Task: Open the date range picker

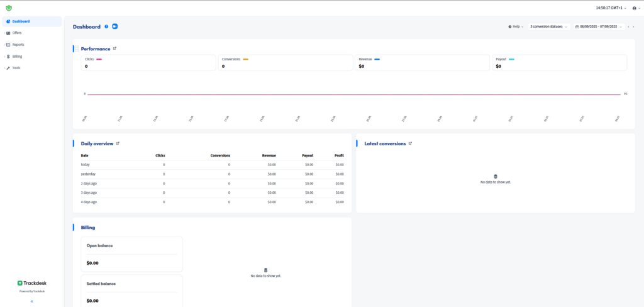Action: click(x=599, y=27)
